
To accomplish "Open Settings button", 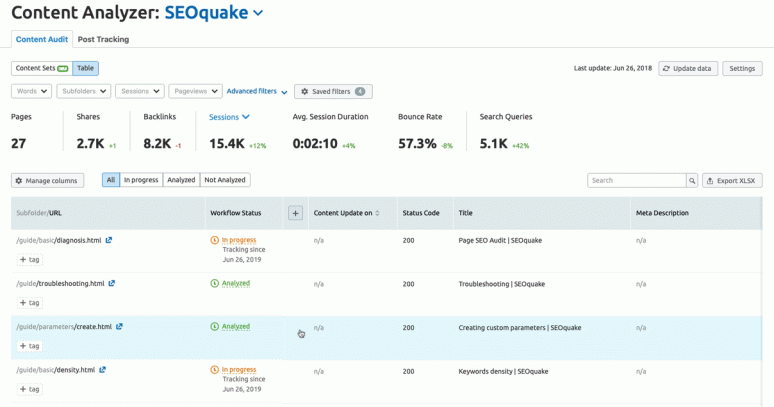I will tap(742, 69).
